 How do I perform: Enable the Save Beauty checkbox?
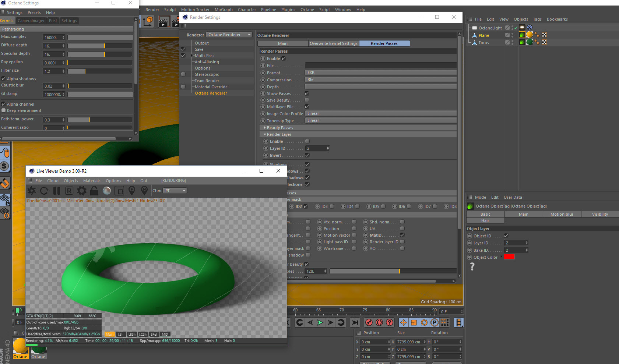pyautogui.click(x=307, y=100)
